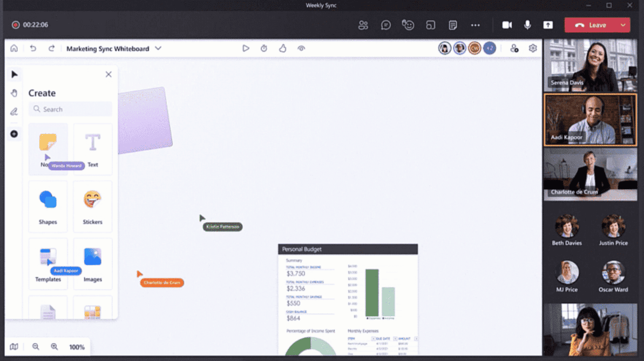Show the meeting participants list
The height and width of the screenshot is (361, 644).
click(x=363, y=25)
